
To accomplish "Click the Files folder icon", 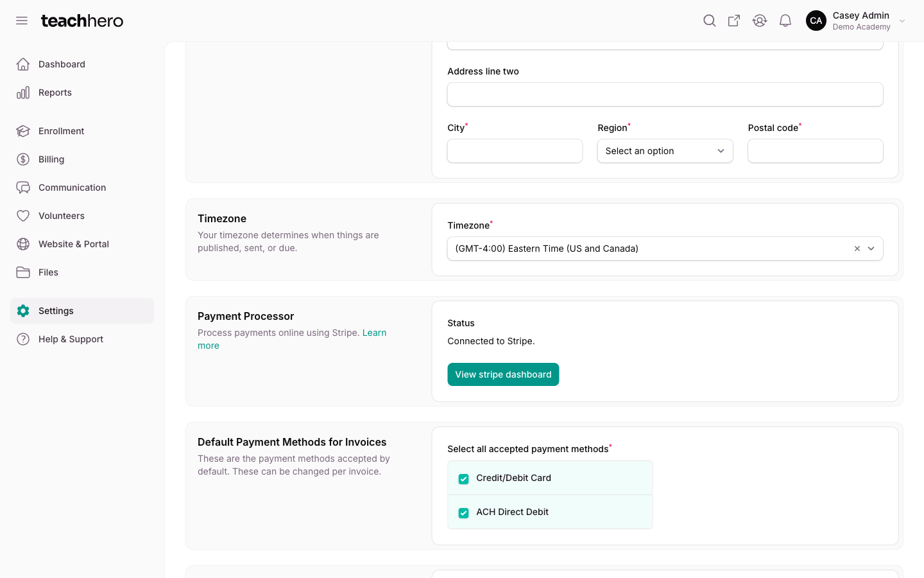I will tap(23, 272).
